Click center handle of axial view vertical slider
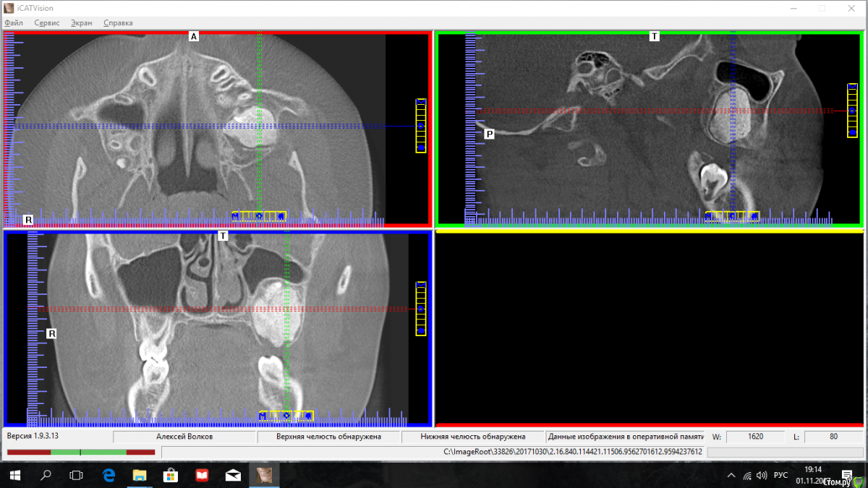The height and width of the screenshot is (488, 868). [421, 126]
